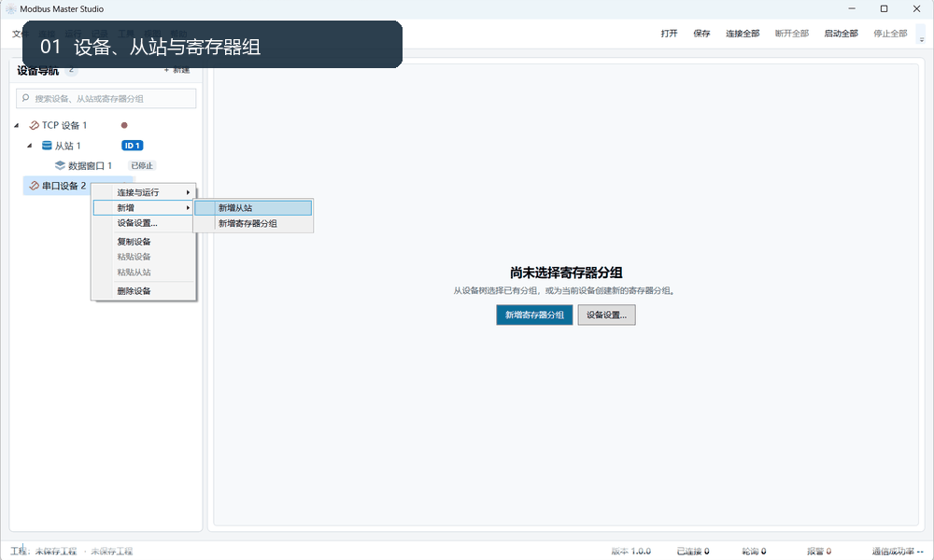Screen dimensions: 934x560
Task: Click the 串口设备 2 link icon
Action: (x=34, y=186)
